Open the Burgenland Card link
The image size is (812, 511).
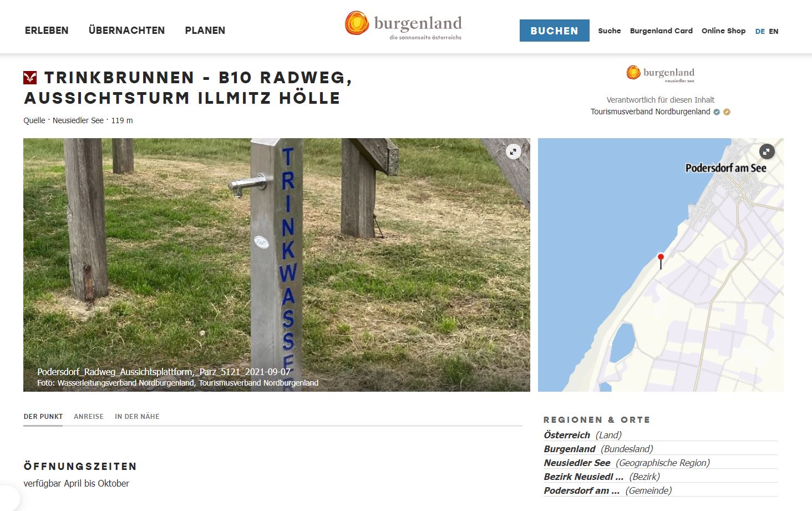click(x=661, y=31)
